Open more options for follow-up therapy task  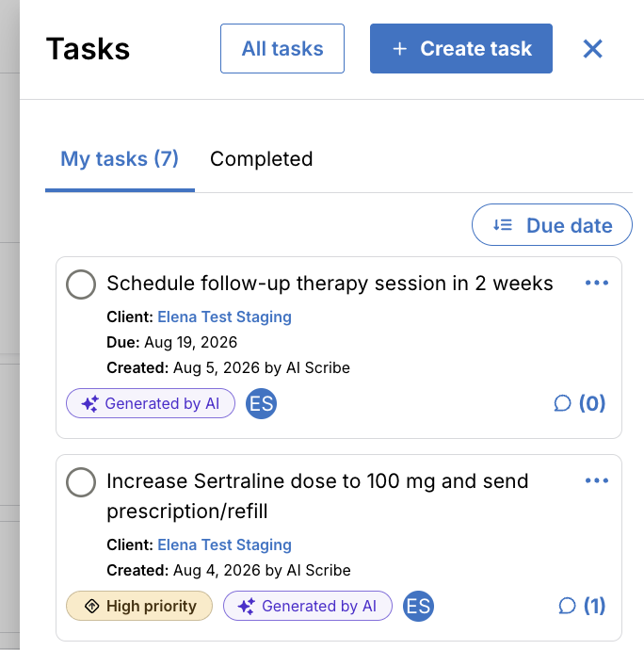tap(596, 284)
